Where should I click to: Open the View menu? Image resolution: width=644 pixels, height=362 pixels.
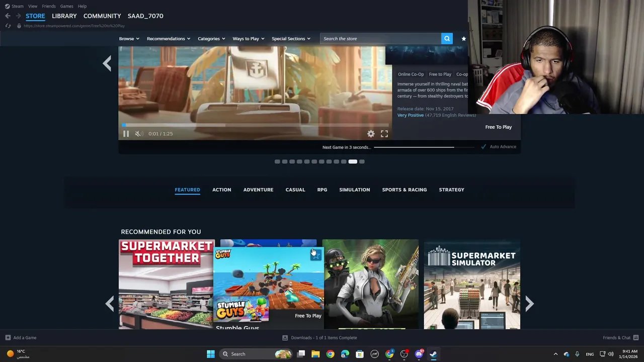pyautogui.click(x=33, y=6)
